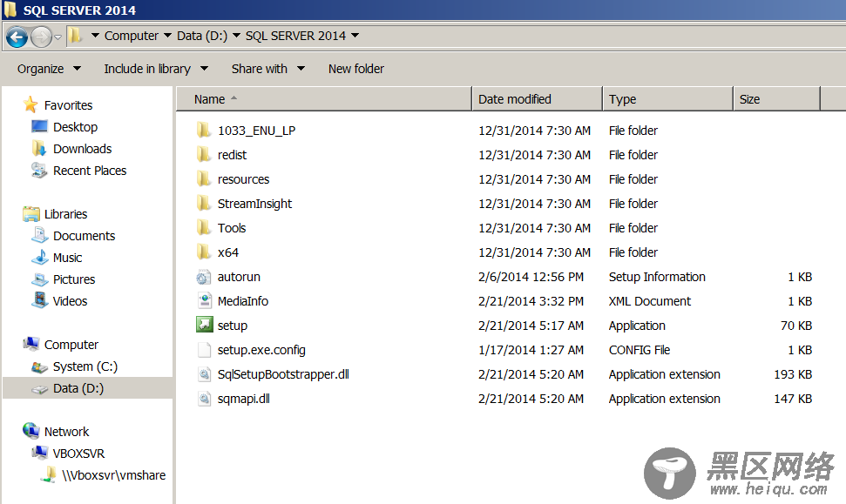Select the setup.exe.config blank file icon
The width and height of the screenshot is (846, 504).
pyautogui.click(x=204, y=349)
